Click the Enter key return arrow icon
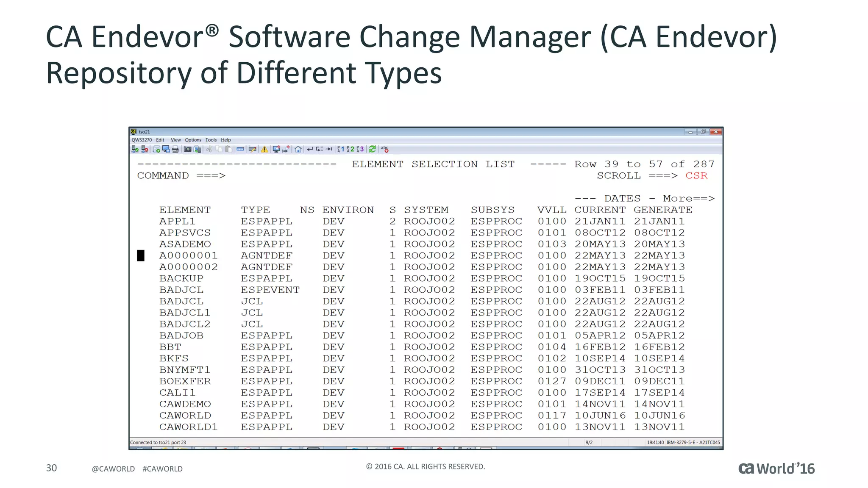 (310, 149)
